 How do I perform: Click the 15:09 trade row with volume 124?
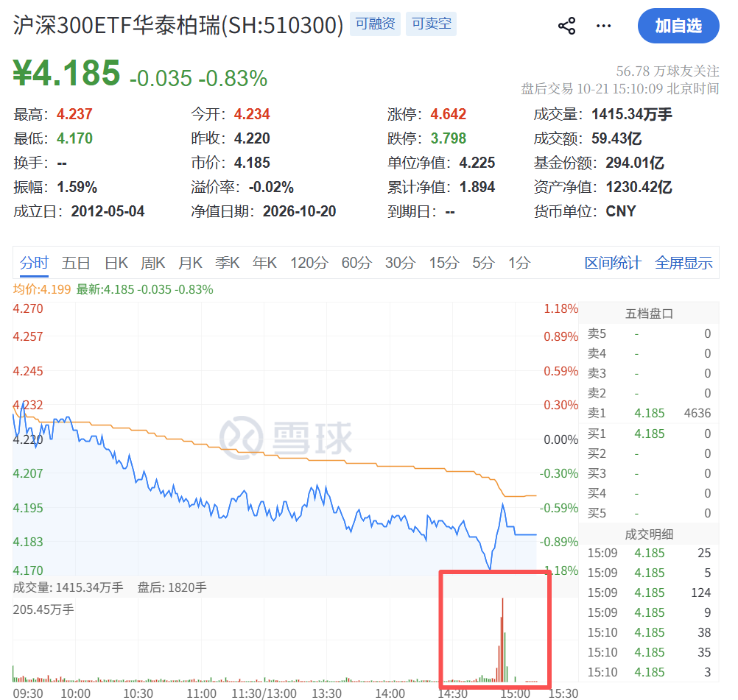649,593
